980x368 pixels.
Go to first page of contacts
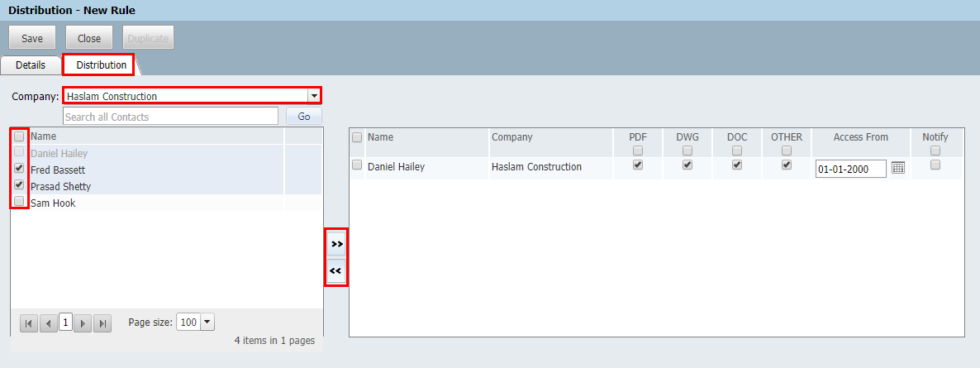pos(29,323)
